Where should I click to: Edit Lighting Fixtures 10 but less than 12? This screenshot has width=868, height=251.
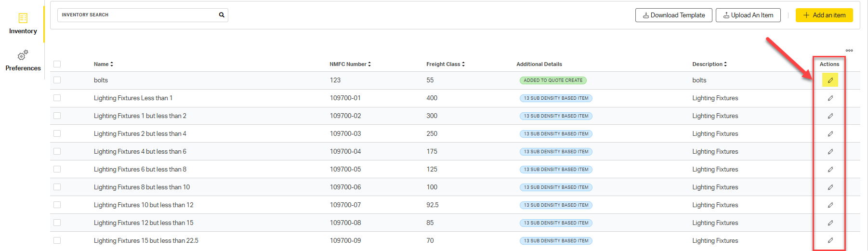click(x=830, y=205)
